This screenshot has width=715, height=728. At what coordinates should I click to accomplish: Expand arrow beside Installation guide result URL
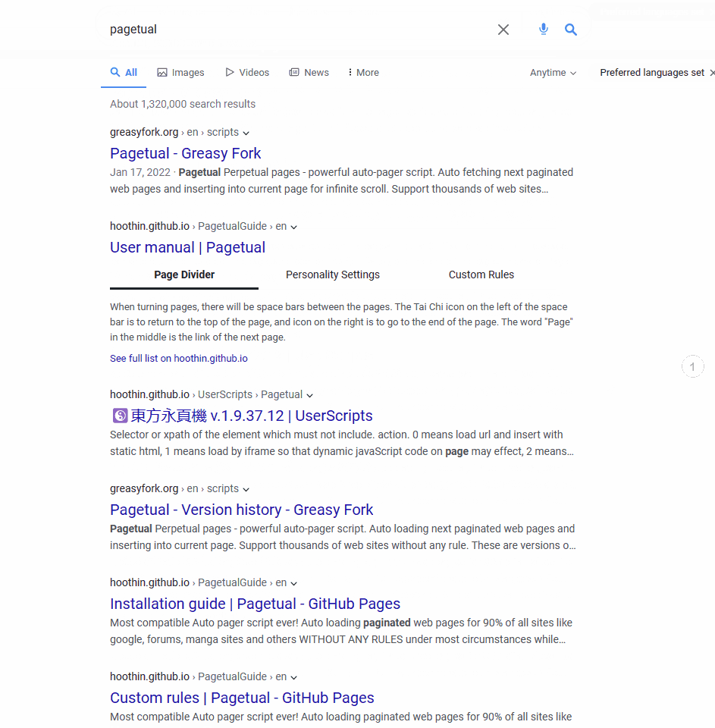pyautogui.click(x=294, y=584)
